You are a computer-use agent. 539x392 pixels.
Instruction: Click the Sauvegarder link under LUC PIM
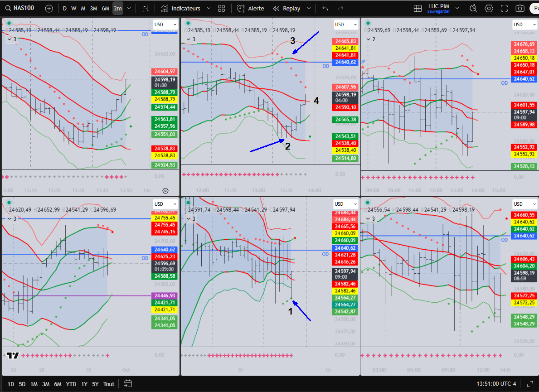tap(438, 12)
